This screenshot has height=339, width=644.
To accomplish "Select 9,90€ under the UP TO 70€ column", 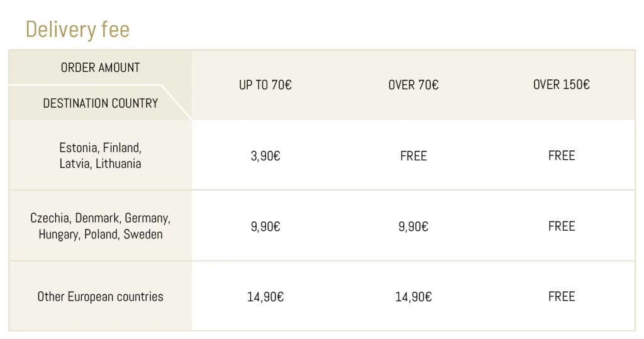I will click(265, 226).
